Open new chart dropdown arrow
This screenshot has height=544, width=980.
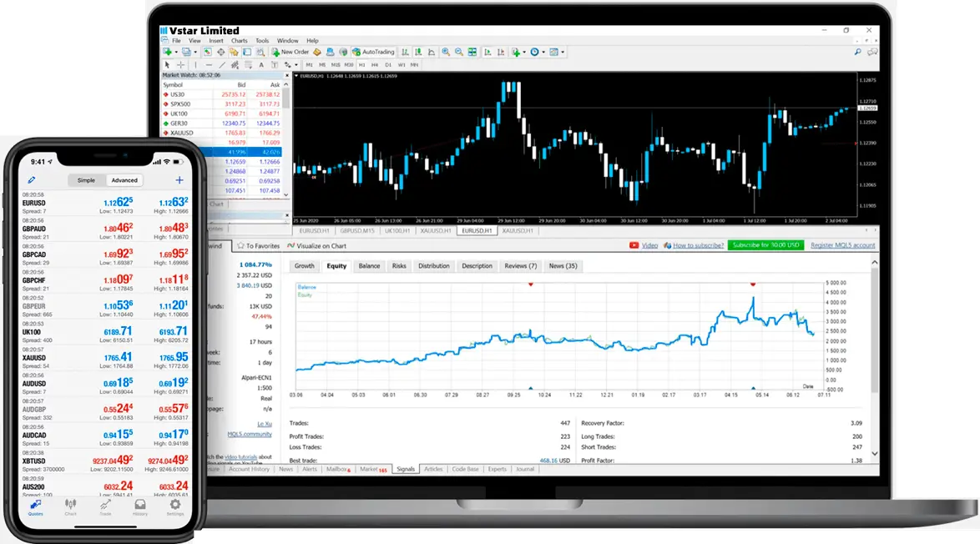pyautogui.click(x=176, y=52)
